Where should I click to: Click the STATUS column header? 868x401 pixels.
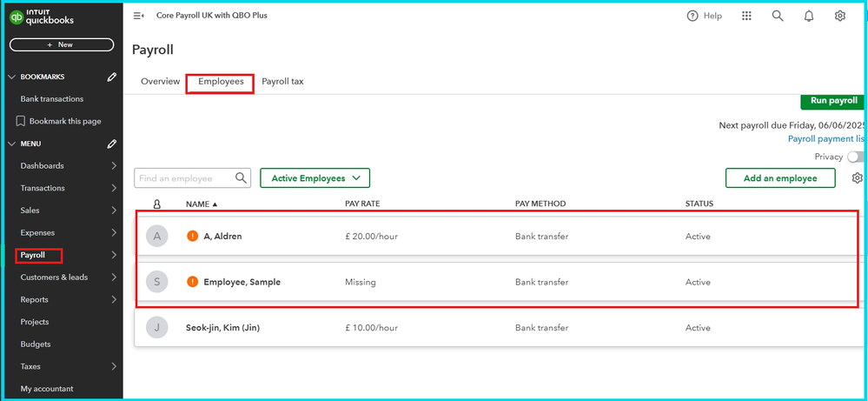tap(699, 204)
